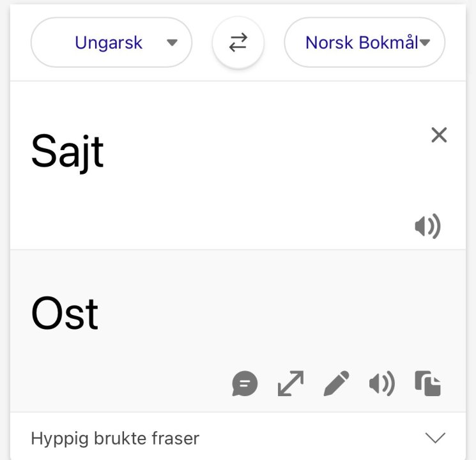The width and height of the screenshot is (476, 460).
Task: Open the Norsk Bokmål target language selector
Action: (364, 43)
